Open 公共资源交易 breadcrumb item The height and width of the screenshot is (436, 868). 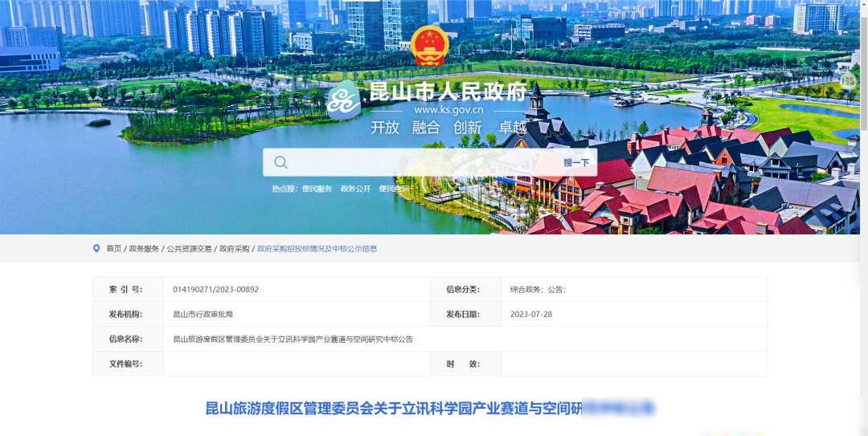[x=190, y=249]
